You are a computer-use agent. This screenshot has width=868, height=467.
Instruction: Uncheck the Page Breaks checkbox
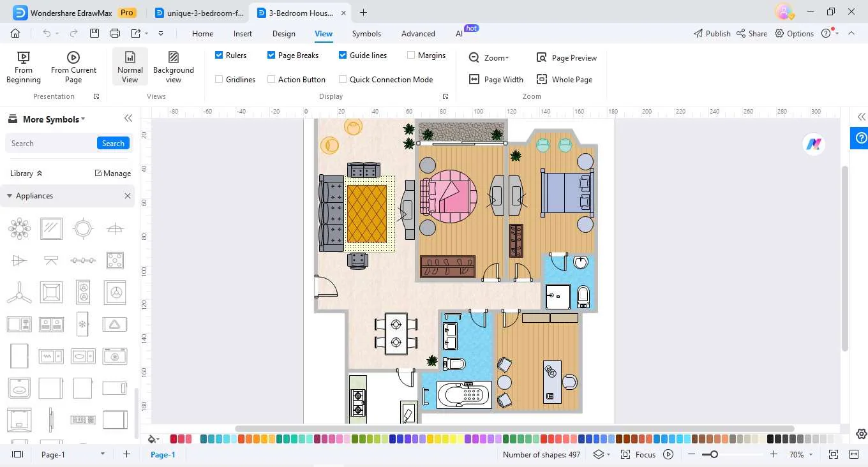271,56
